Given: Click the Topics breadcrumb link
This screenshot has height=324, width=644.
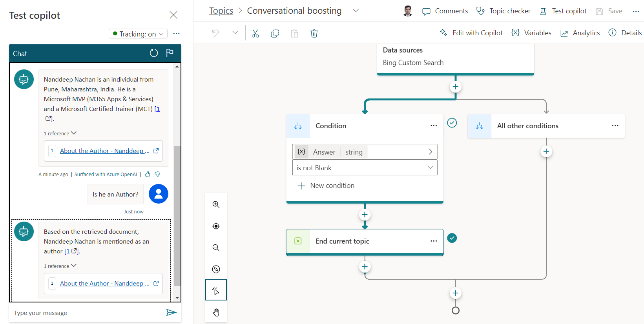Looking at the screenshot, I should (x=221, y=11).
